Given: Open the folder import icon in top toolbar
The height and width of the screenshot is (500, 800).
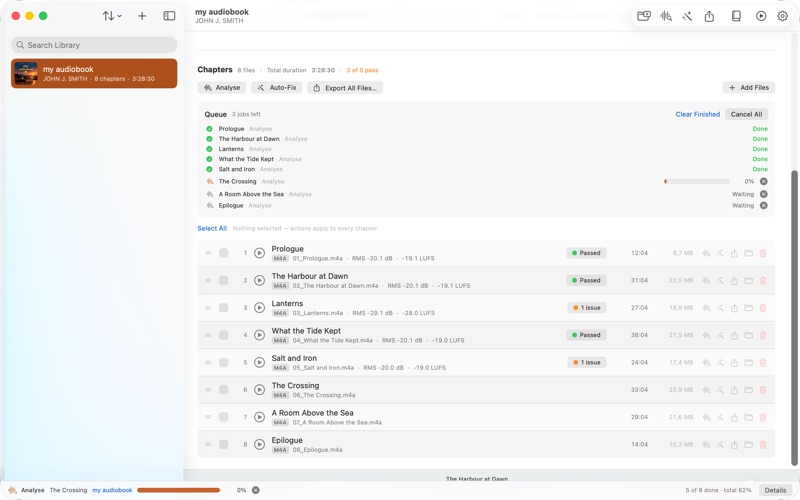Looking at the screenshot, I should 644,16.
